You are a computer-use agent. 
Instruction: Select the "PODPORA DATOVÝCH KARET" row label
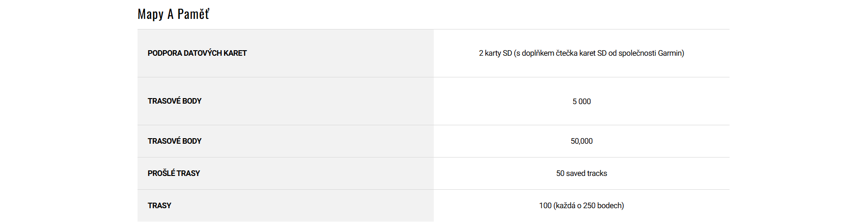pyautogui.click(x=197, y=53)
